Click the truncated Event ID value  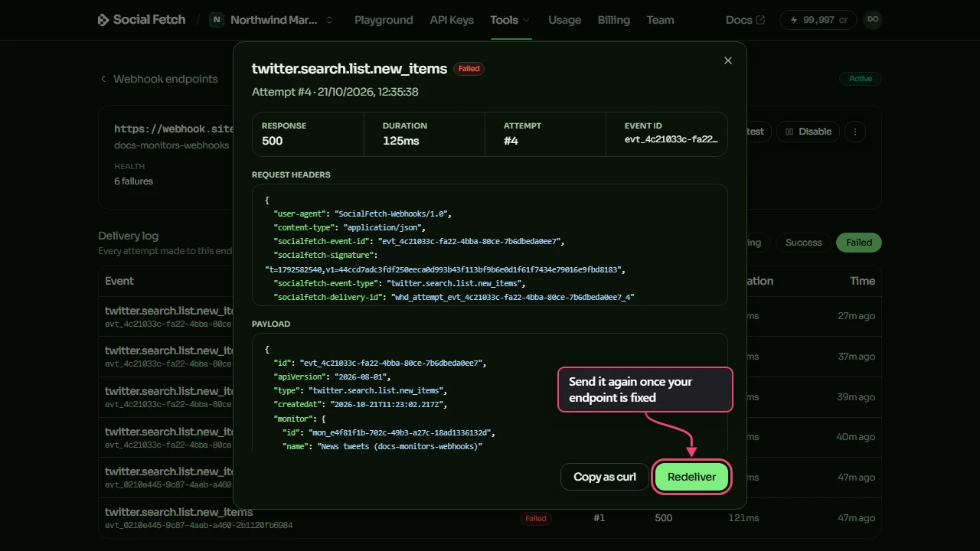tap(671, 139)
